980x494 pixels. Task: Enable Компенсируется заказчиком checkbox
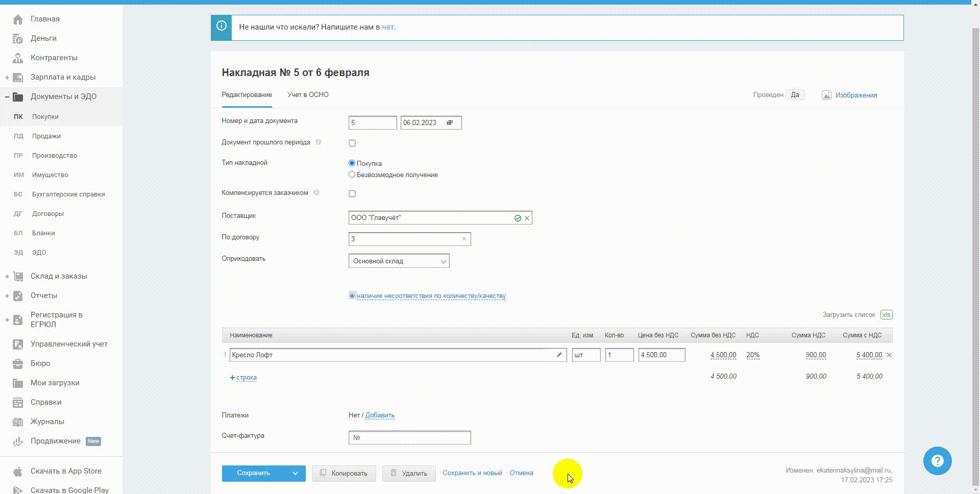pyautogui.click(x=352, y=193)
